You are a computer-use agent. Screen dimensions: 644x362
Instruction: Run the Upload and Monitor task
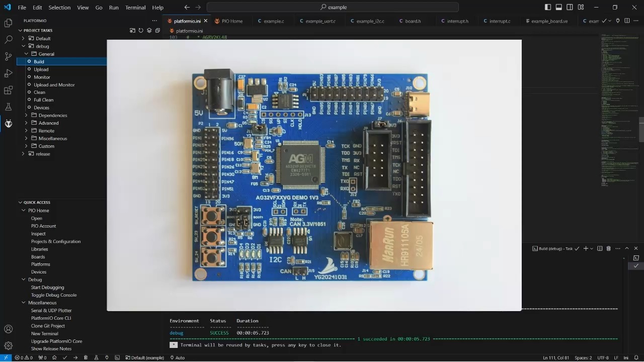click(54, 84)
